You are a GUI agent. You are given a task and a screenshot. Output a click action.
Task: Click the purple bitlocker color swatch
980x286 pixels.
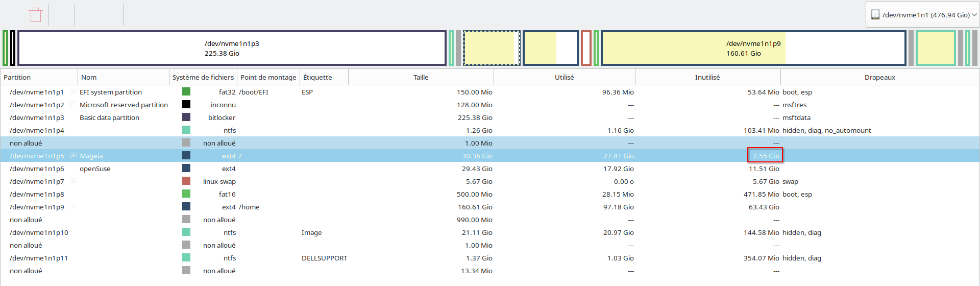(x=186, y=117)
